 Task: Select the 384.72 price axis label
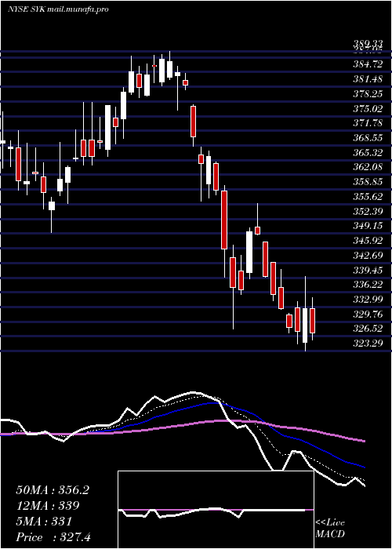click(368, 64)
